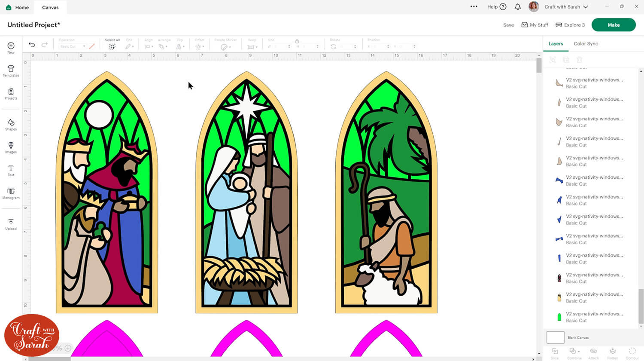Click the Projects icon in the sidebar
The height and width of the screenshot is (361, 644).
[11, 94]
